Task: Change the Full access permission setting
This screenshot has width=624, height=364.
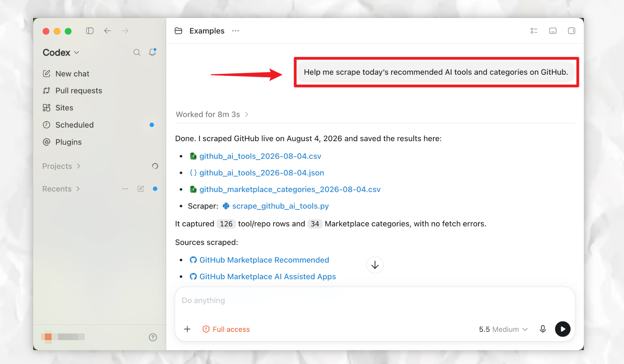Action: [x=226, y=329]
